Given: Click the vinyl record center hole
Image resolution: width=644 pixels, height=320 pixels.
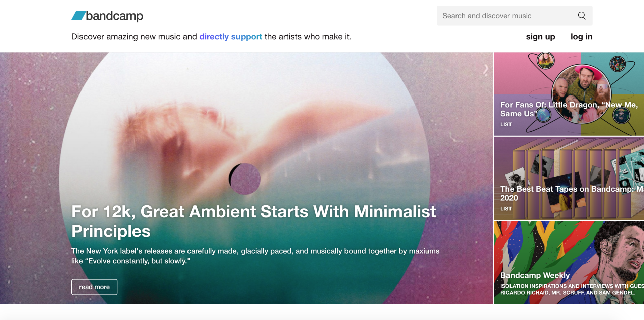Looking at the screenshot, I should (x=245, y=179).
